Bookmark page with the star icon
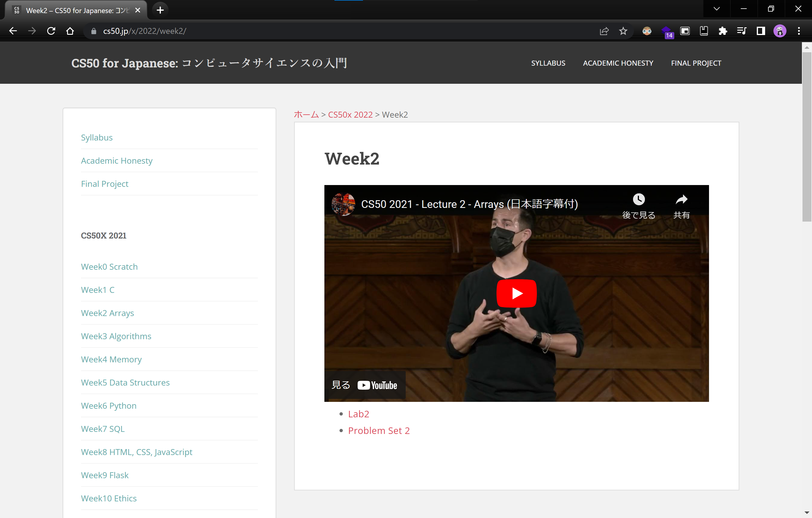 [623, 31]
